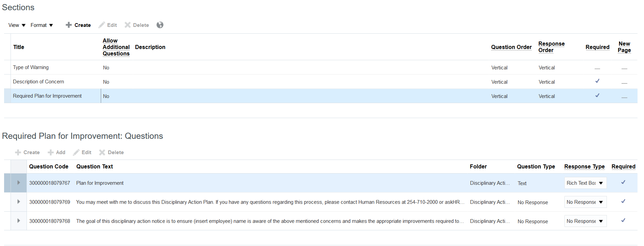Click the pencil icon beside Sections Edit
This screenshot has width=644, height=246.
(102, 25)
